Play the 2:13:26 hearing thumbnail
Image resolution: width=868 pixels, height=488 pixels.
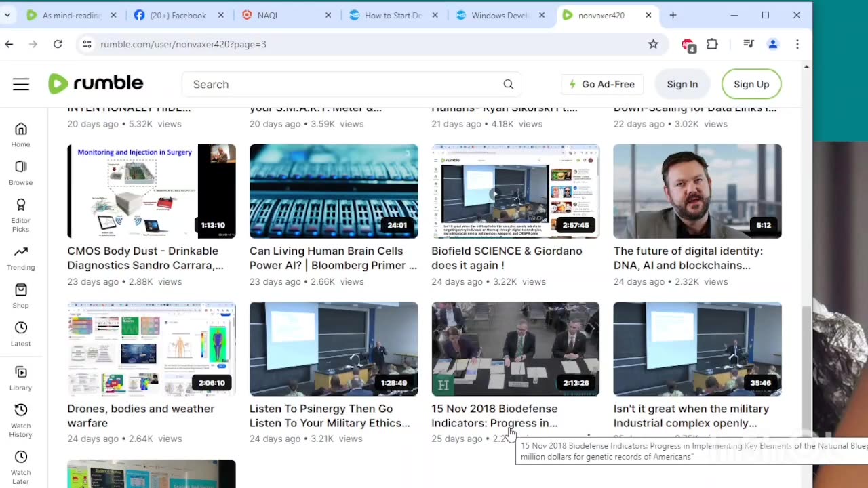pos(515,349)
